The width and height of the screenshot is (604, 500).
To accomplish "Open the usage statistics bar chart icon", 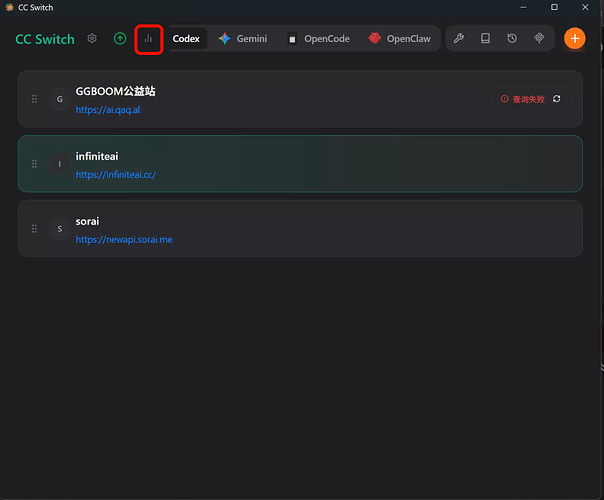I will [148, 39].
